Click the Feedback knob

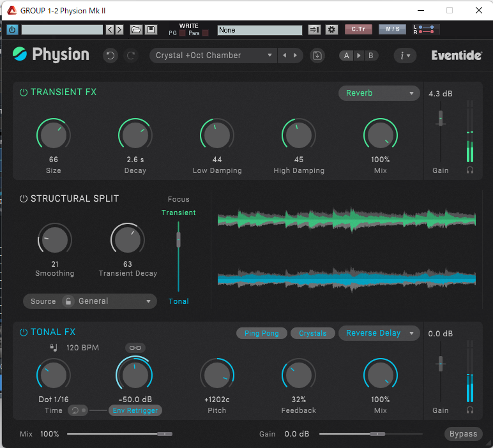pos(299,375)
